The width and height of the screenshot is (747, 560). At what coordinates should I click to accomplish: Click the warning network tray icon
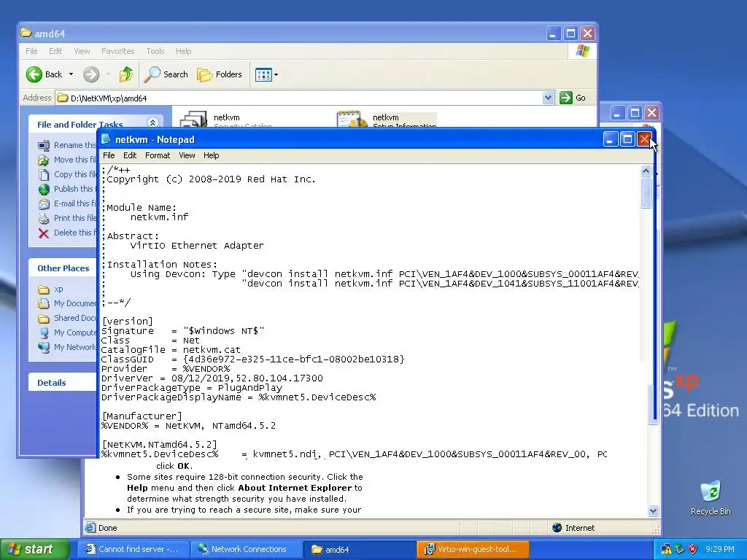click(x=667, y=549)
